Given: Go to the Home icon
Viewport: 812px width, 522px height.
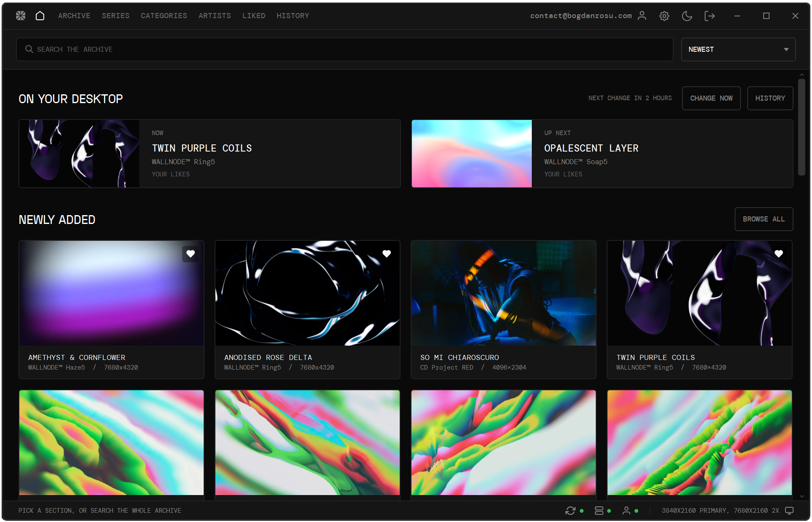Looking at the screenshot, I should point(40,16).
